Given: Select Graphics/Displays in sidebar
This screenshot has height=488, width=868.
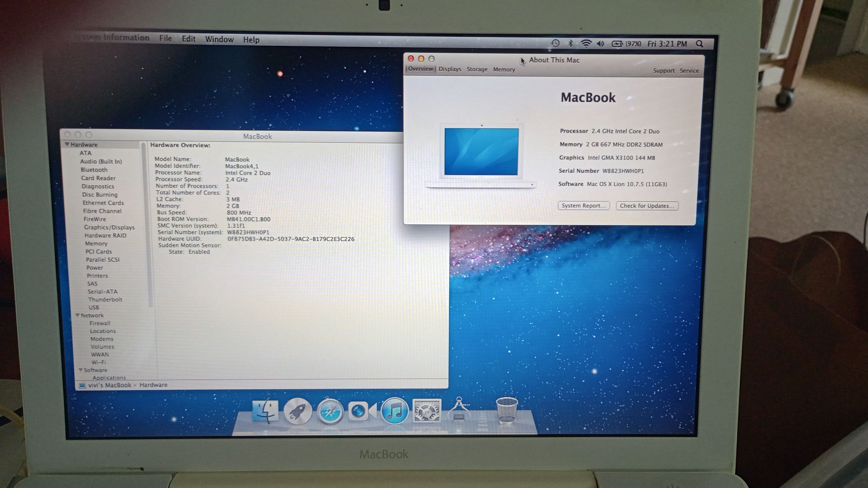Looking at the screenshot, I should pos(109,227).
